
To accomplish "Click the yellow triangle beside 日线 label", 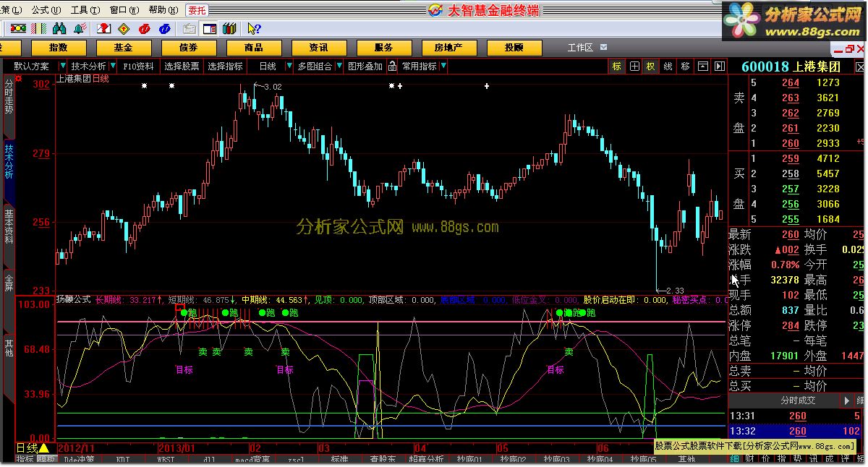I will [x=44, y=448].
